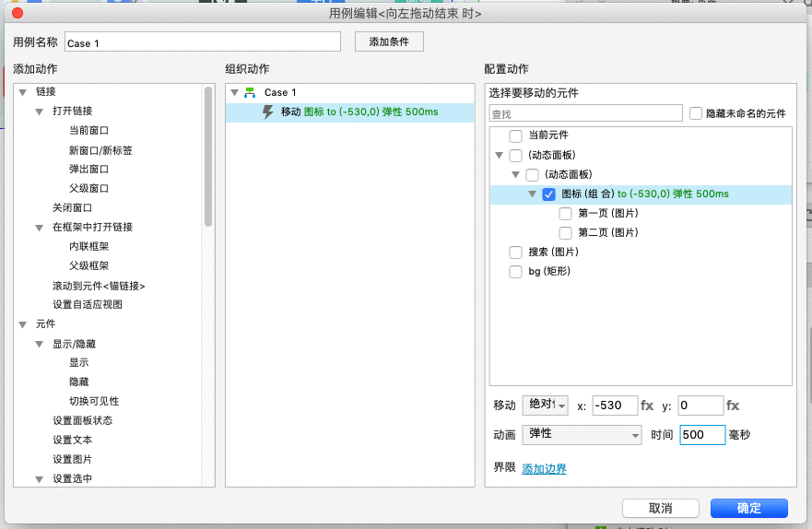Select 关闭窗口 action
The height and width of the screenshot is (529, 812).
(72, 208)
